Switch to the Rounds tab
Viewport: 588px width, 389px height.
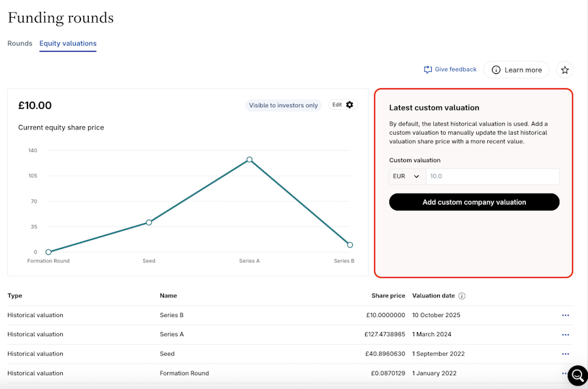click(20, 44)
